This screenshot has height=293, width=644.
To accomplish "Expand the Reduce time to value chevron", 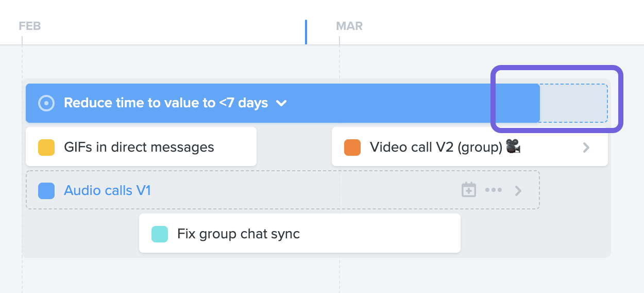I will 281,103.
